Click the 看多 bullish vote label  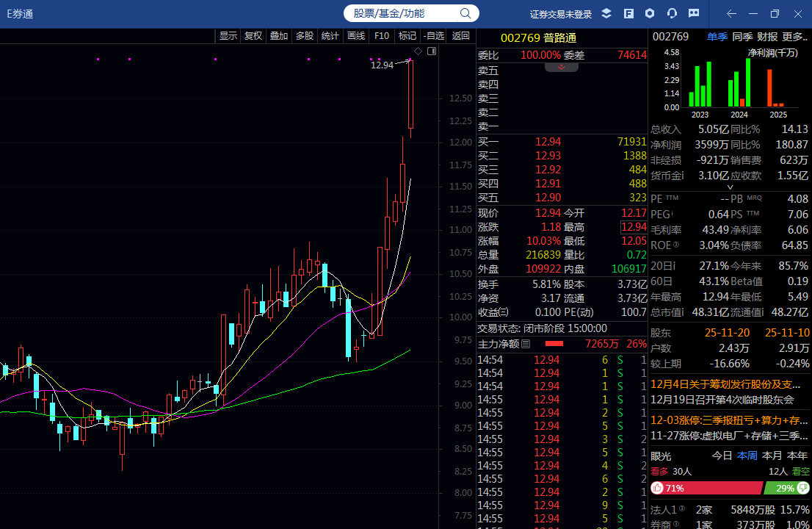click(659, 472)
